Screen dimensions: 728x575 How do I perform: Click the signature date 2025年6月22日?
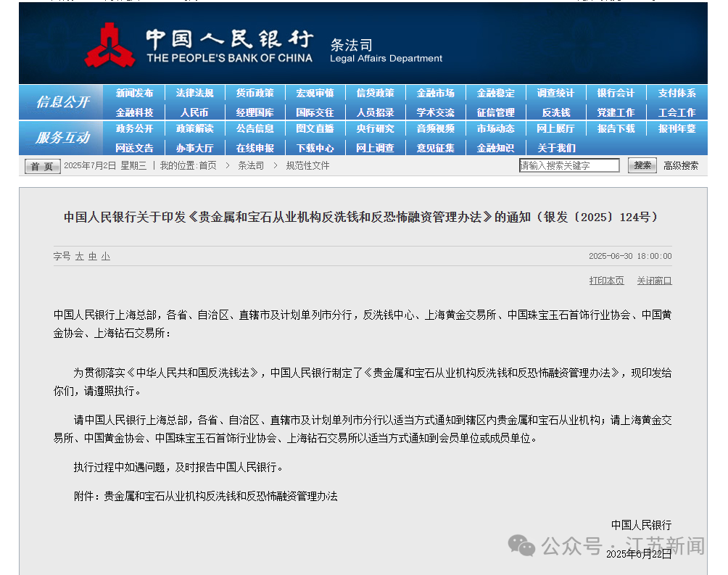pyautogui.click(x=639, y=554)
